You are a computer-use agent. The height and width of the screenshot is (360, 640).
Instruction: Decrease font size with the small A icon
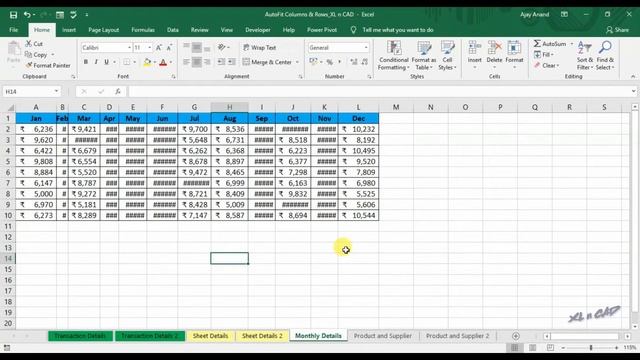pyautogui.click(x=169, y=48)
